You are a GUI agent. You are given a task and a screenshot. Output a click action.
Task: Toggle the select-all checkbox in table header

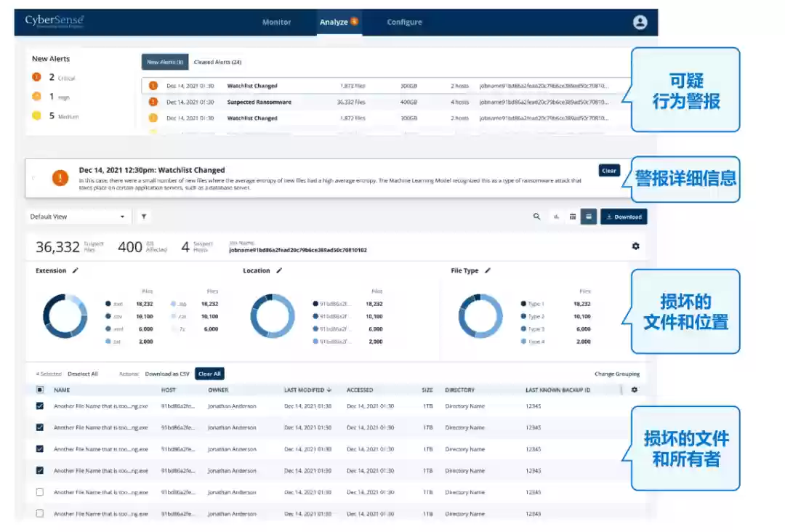pos(40,390)
